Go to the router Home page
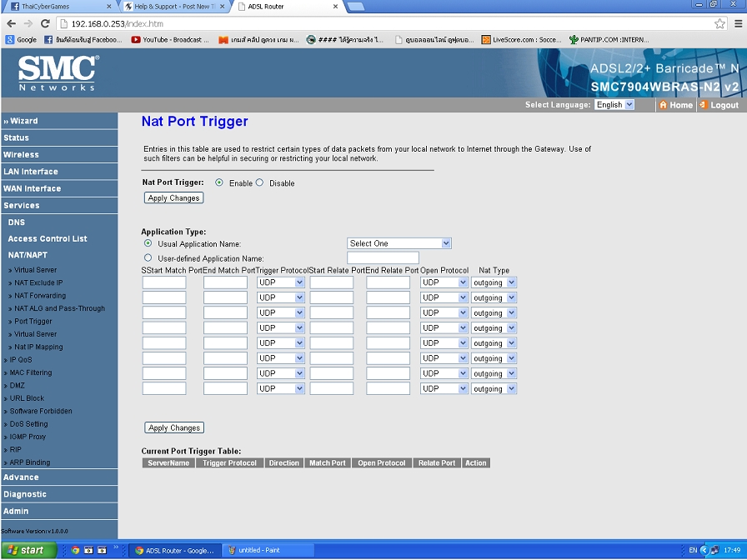The image size is (747, 560). [x=676, y=105]
